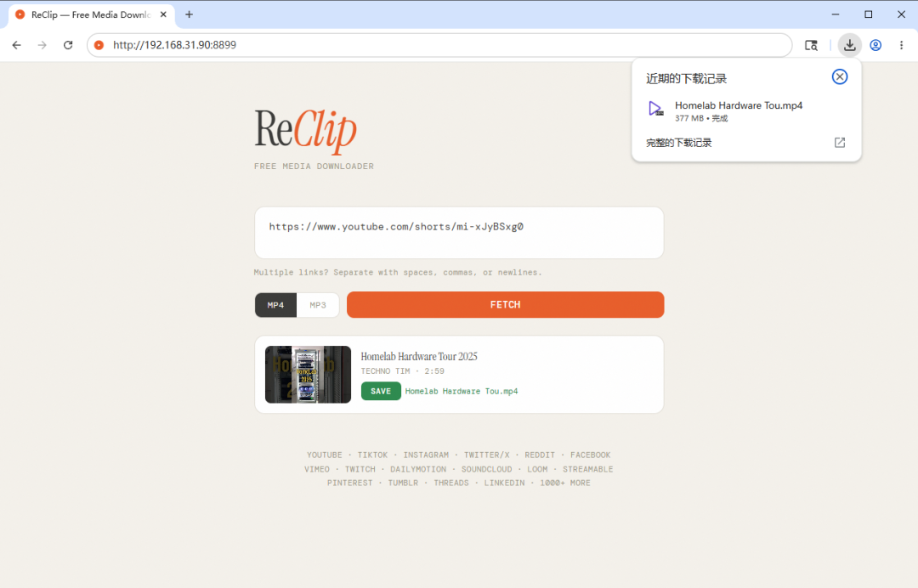Open Homelab Hardware Tou.mp4 in downloads popup

tap(739, 105)
